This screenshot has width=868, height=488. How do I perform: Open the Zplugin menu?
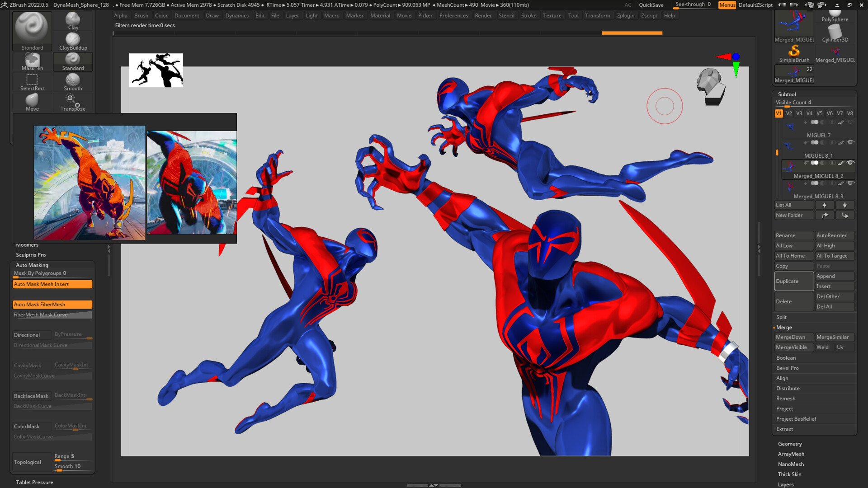(626, 15)
